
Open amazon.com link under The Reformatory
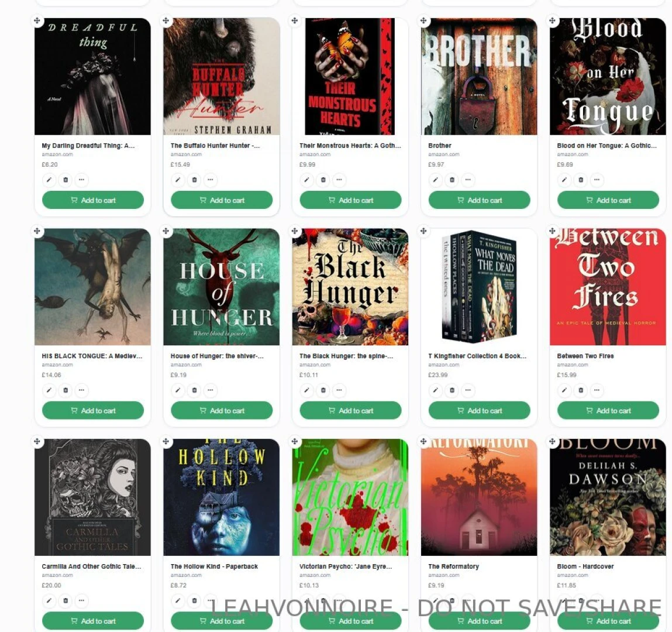(x=443, y=575)
